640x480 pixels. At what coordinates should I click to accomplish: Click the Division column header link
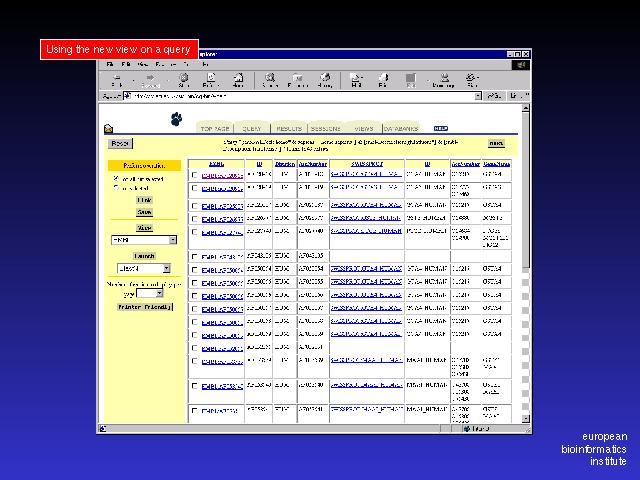click(x=285, y=164)
